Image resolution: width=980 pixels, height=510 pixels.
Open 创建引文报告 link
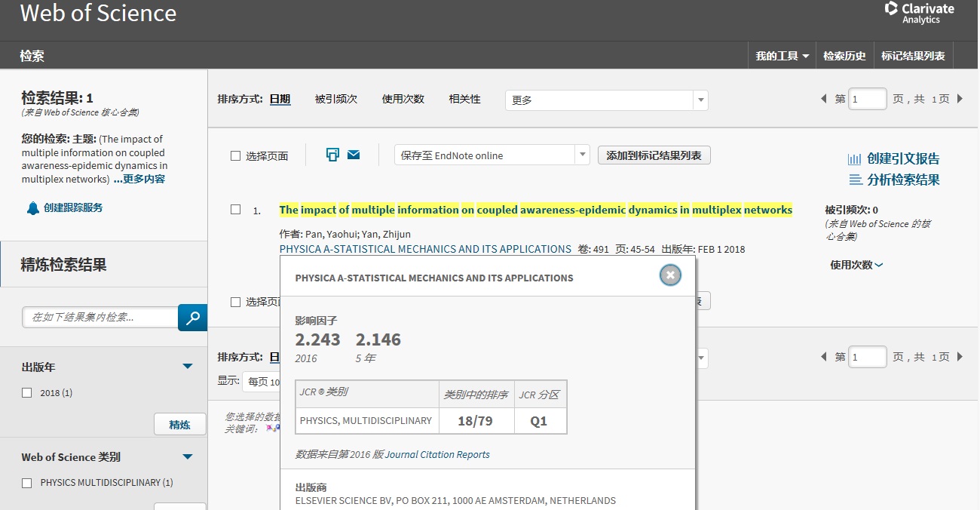coord(903,158)
